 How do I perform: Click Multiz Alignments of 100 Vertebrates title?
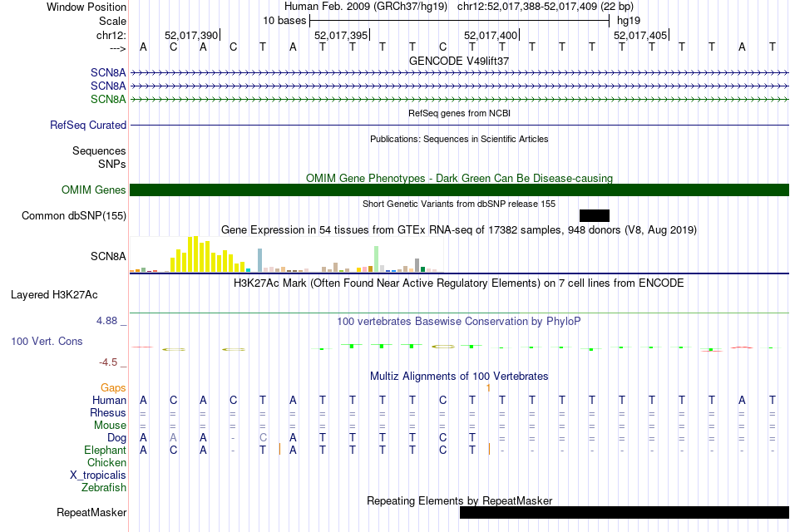[459, 377]
